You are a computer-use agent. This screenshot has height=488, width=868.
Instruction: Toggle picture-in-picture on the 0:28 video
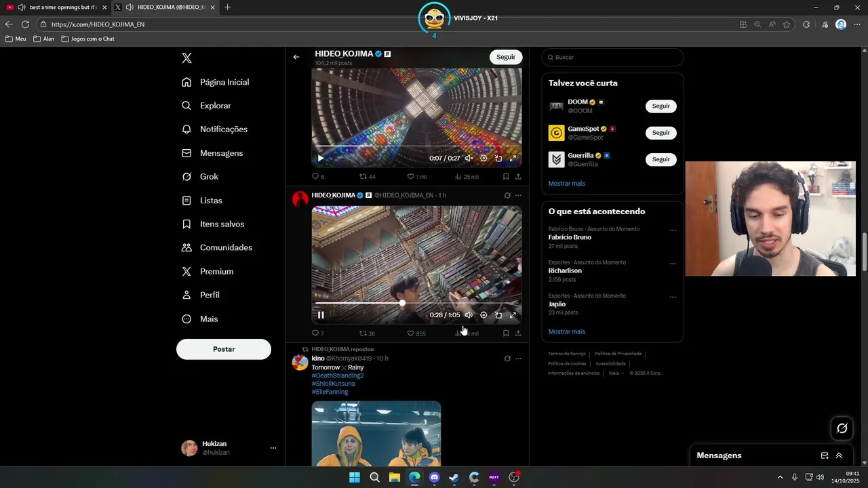[498, 314]
